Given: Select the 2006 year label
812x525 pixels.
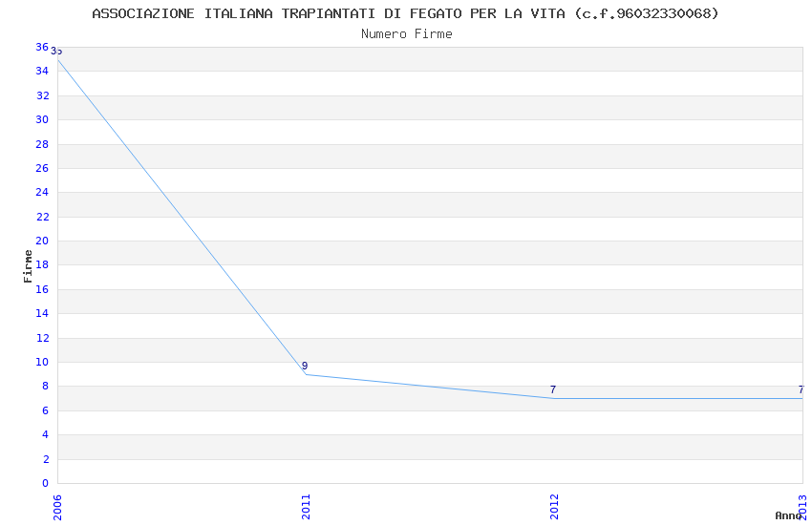Looking at the screenshot, I should click(57, 508).
